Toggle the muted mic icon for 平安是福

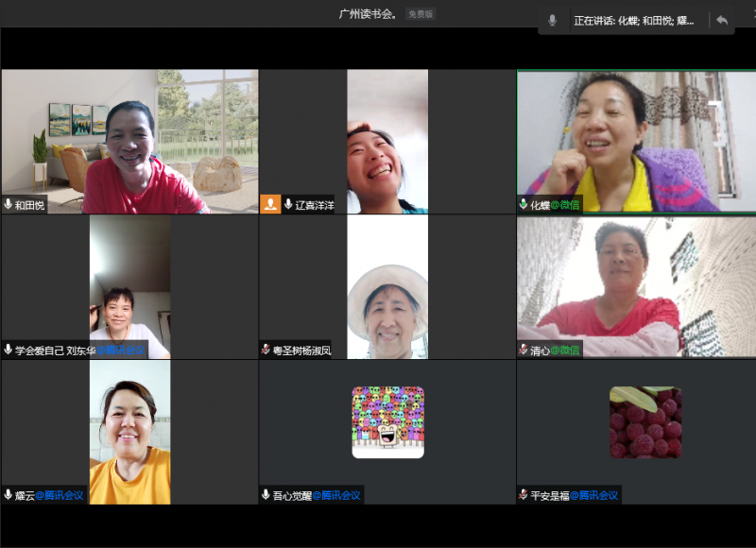[x=524, y=494]
